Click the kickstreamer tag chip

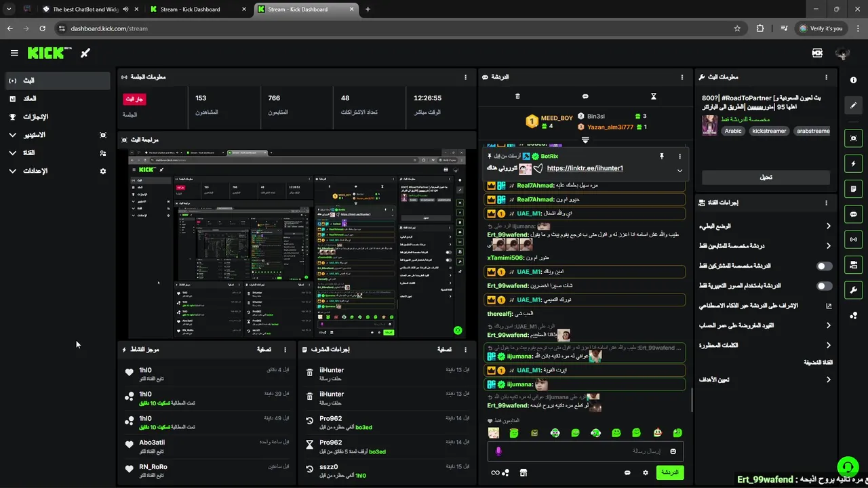768,131
